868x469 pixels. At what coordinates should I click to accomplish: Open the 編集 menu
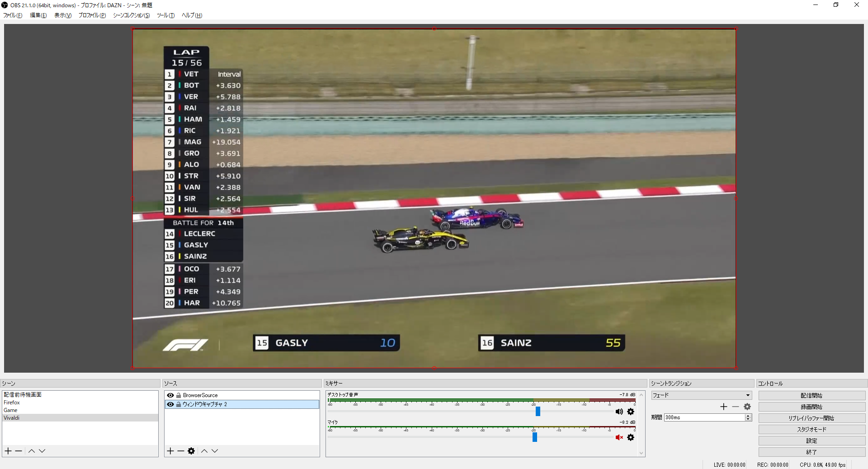[38, 15]
